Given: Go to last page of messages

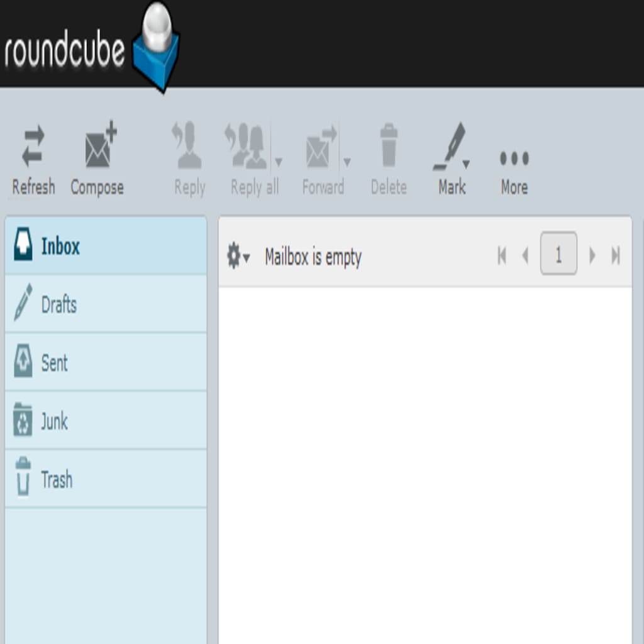Looking at the screenshot, I should pos(615,256).
